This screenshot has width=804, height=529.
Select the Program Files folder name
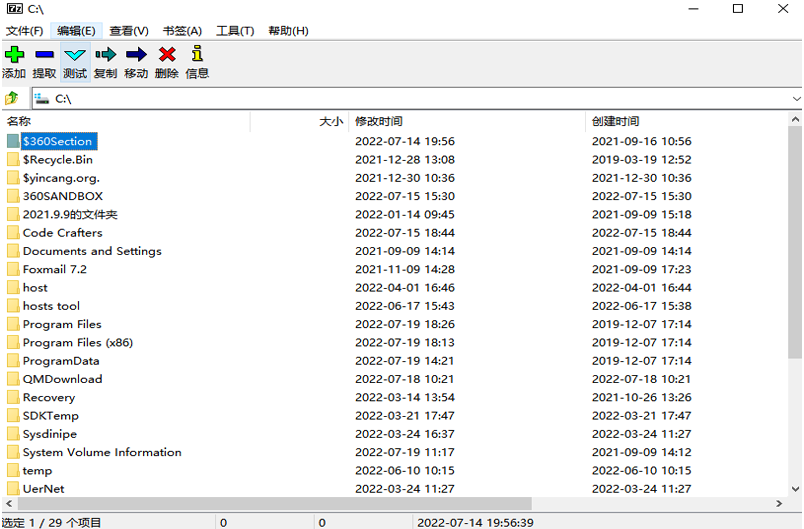tap(62, 324)
